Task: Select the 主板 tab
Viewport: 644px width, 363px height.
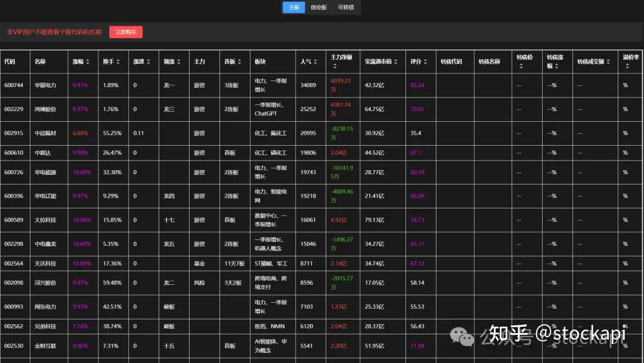Action: point(293,7)
